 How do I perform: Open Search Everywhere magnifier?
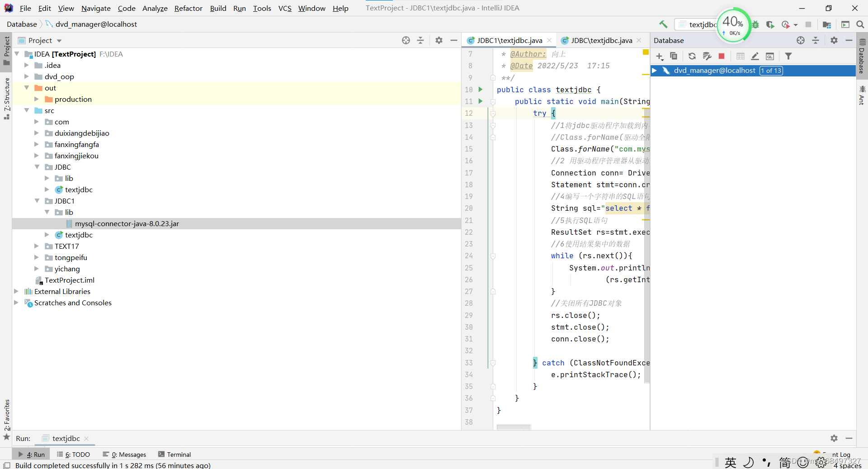coord(860,24)
